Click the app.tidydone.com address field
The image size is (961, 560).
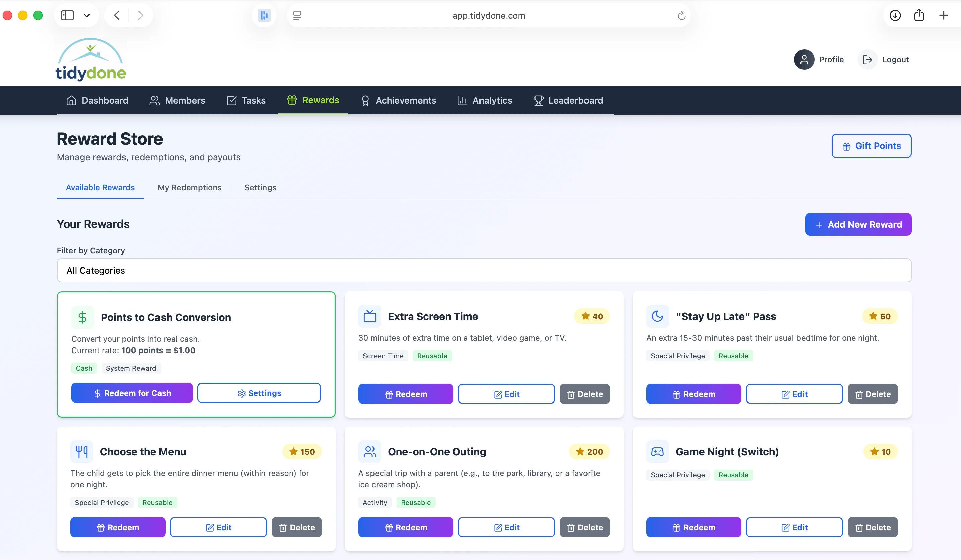489,16
